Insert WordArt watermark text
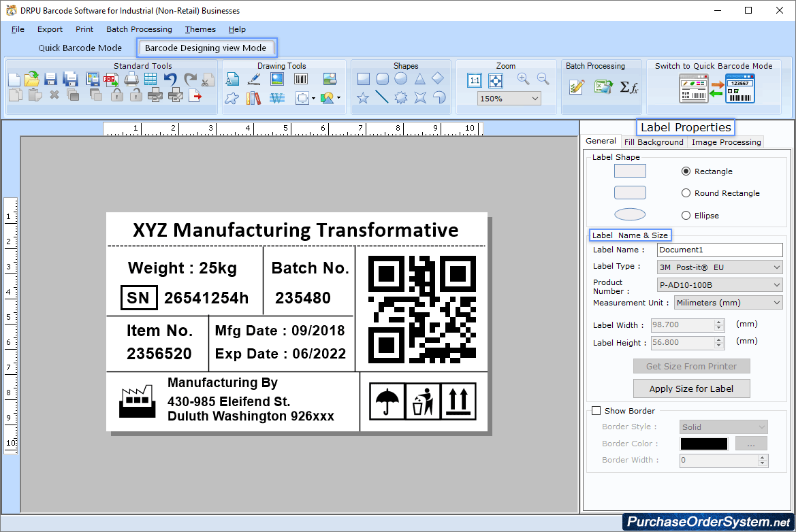Viewport: 796px width, 532px height. click(276, 98)
